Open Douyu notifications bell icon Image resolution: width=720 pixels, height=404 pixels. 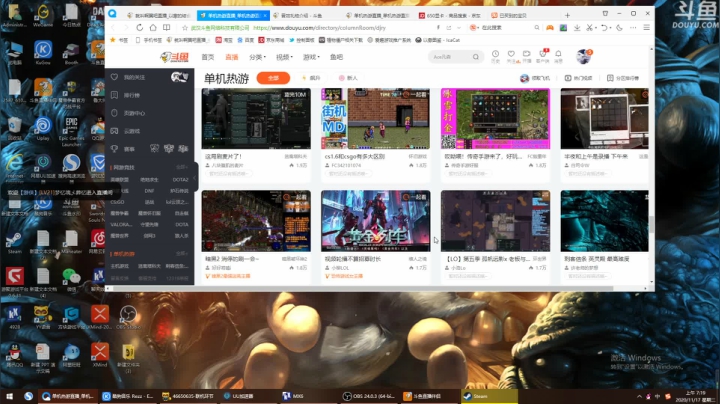[x=558, y=56]
